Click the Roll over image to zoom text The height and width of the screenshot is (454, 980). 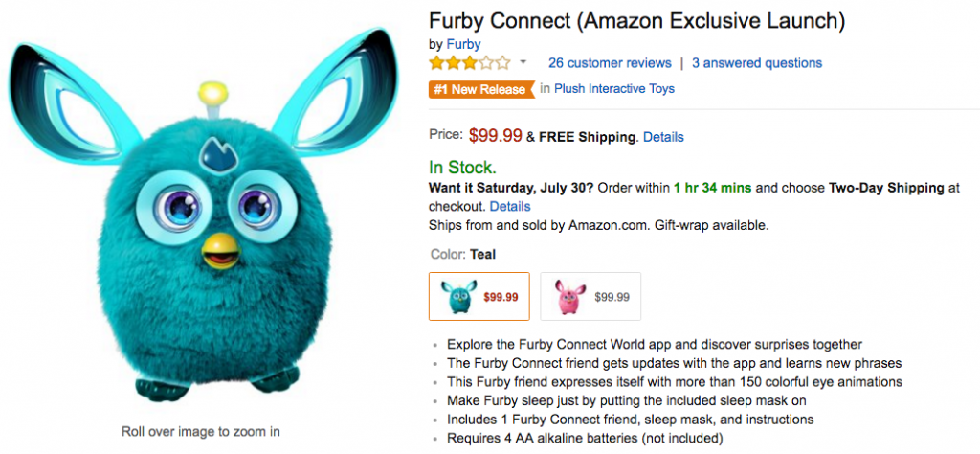(201, 431)
